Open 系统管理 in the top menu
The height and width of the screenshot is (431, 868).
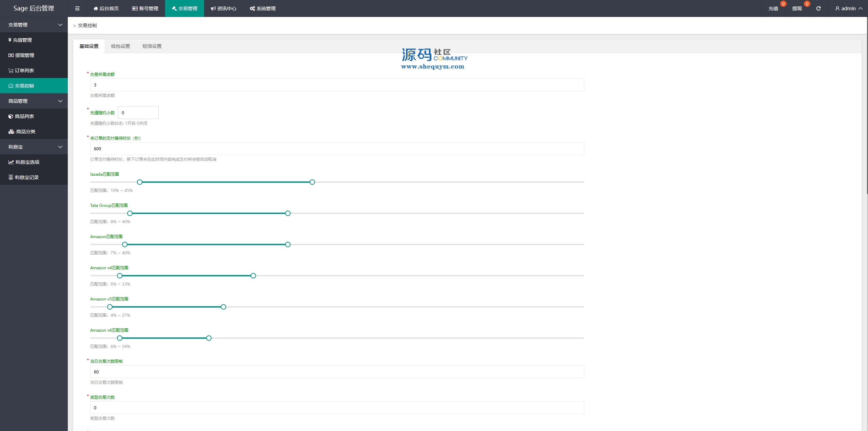263,8
